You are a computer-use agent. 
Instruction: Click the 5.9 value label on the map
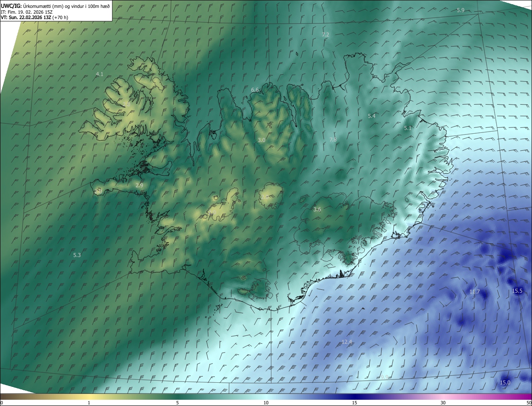461,10
